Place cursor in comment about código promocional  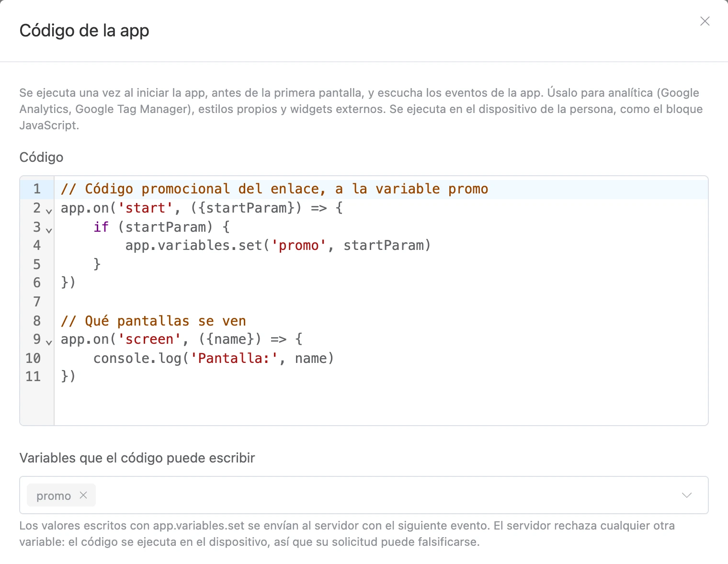tap(274, 189)
